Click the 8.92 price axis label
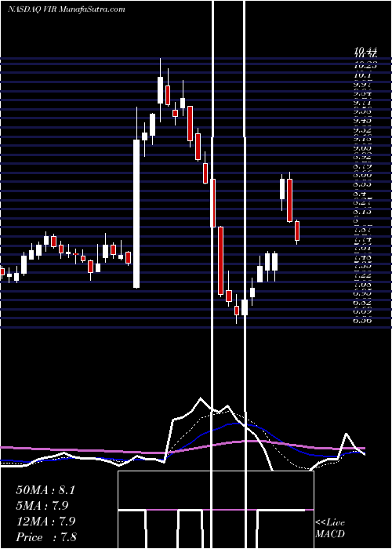392x549 pixels. pyautogui.click(x=363, y=157)
